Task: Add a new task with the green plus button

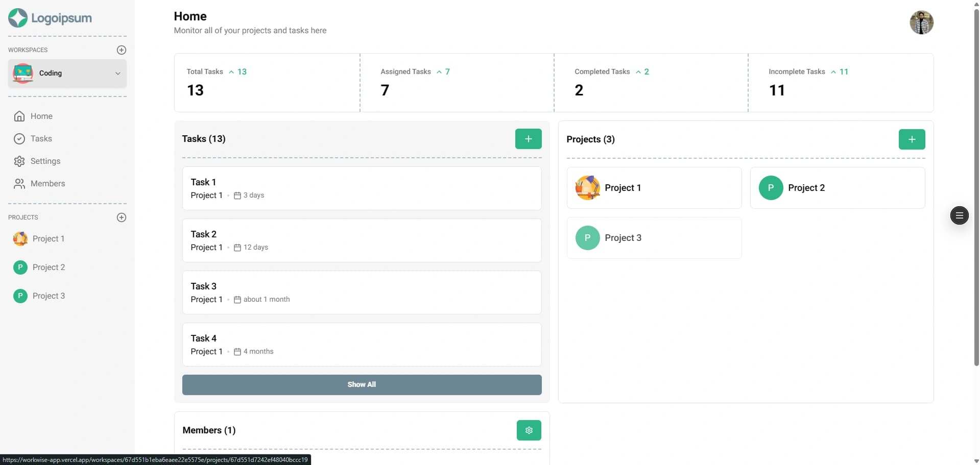Action: (x=528, y=138)
